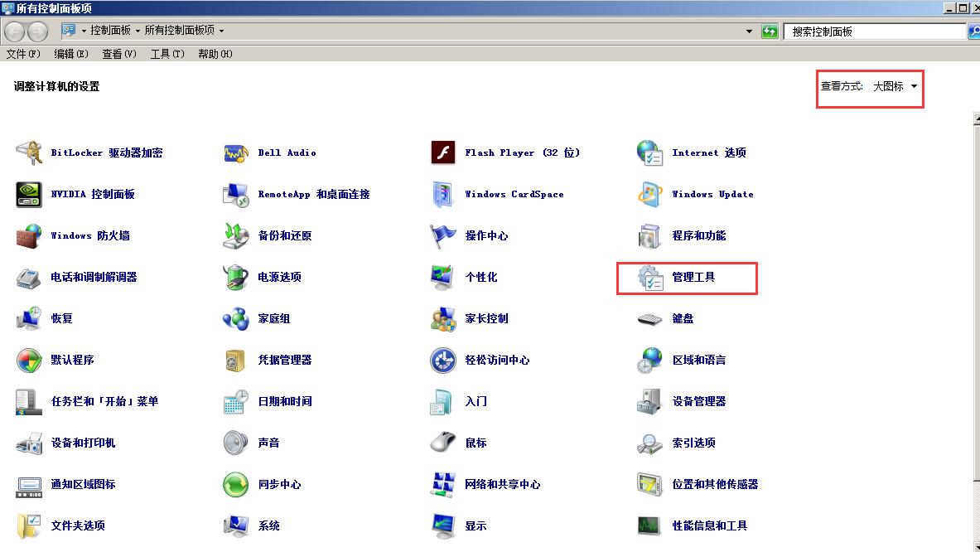Open 电源选项 icon

236,277
